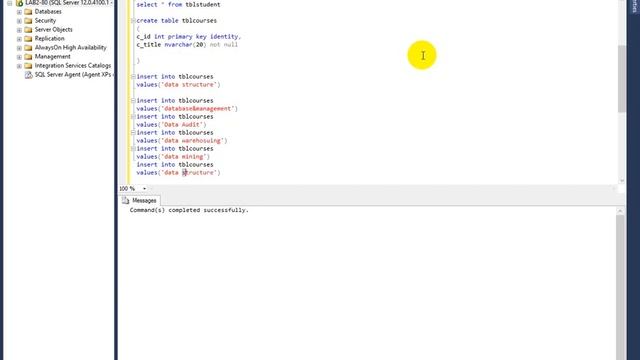
Task: Select the LAB2-80 server tree item
Action: (69, 3)
